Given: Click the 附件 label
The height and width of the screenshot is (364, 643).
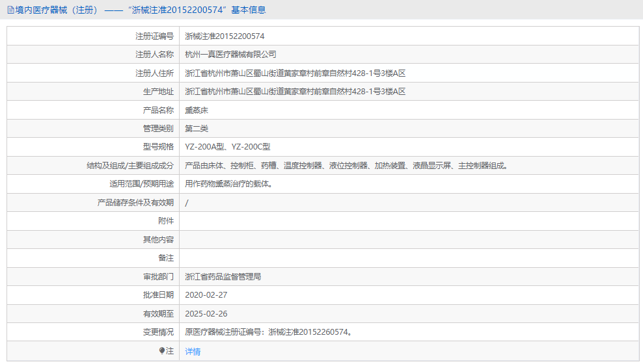Looking at the screenshot, I should point(166,221).
